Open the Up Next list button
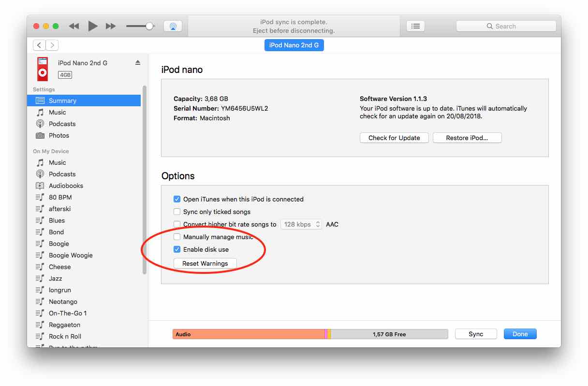The image size is (588, 386). pyautogui.click(x=415, y=26)
